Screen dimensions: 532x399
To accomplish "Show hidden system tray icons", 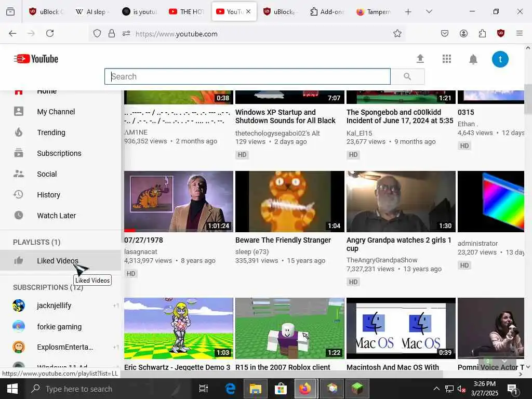I will pyautogui.click(x=436, y=389).
